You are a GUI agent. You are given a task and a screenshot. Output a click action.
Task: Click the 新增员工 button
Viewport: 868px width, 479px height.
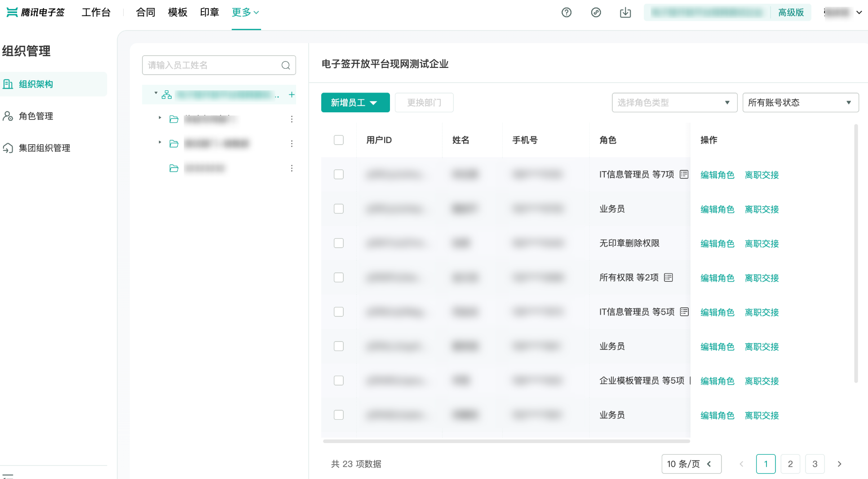355,102
